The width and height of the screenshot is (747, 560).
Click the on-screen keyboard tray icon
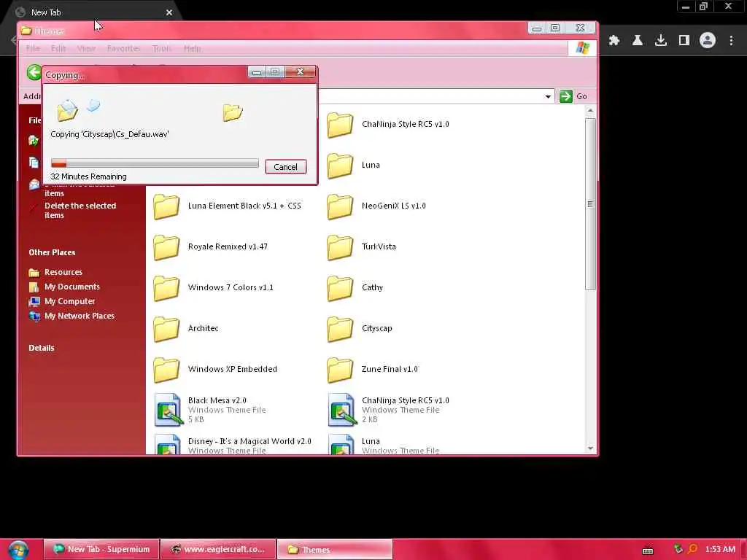(648, 550)
